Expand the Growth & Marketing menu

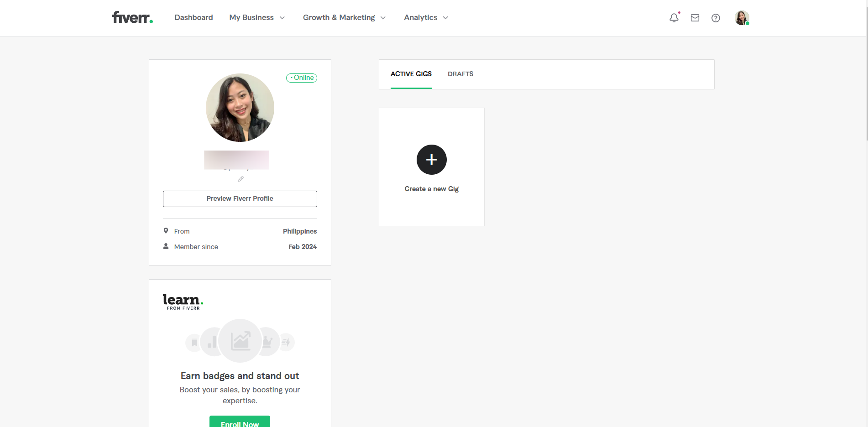pyautogui.click(x=345, y=17)
